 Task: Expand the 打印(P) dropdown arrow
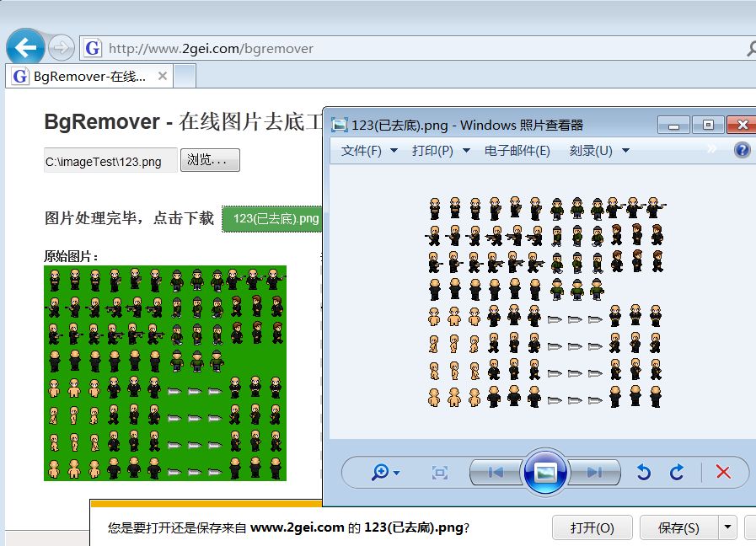466,151
